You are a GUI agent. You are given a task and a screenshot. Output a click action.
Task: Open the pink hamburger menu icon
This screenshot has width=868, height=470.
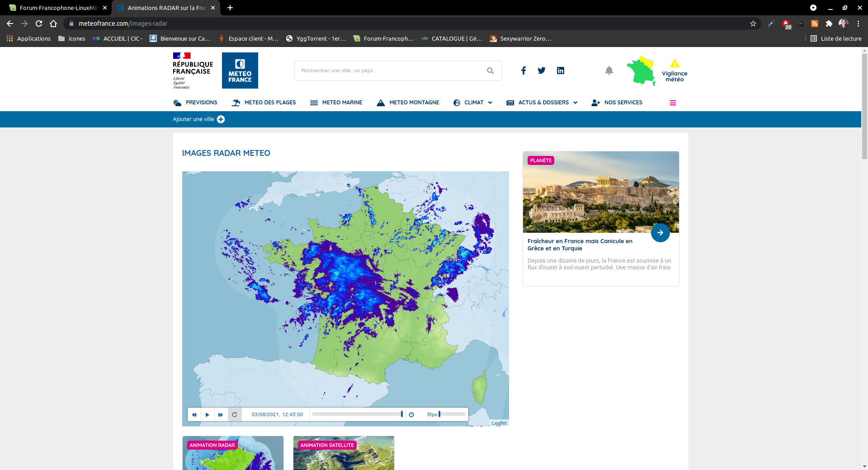coord(673,103)
